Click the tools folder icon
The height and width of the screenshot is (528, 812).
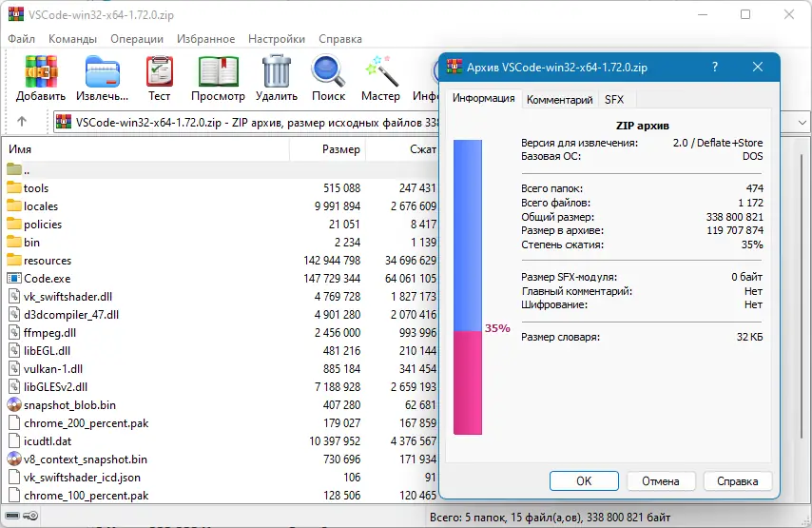pyautogui.click(x=14, y=187)
